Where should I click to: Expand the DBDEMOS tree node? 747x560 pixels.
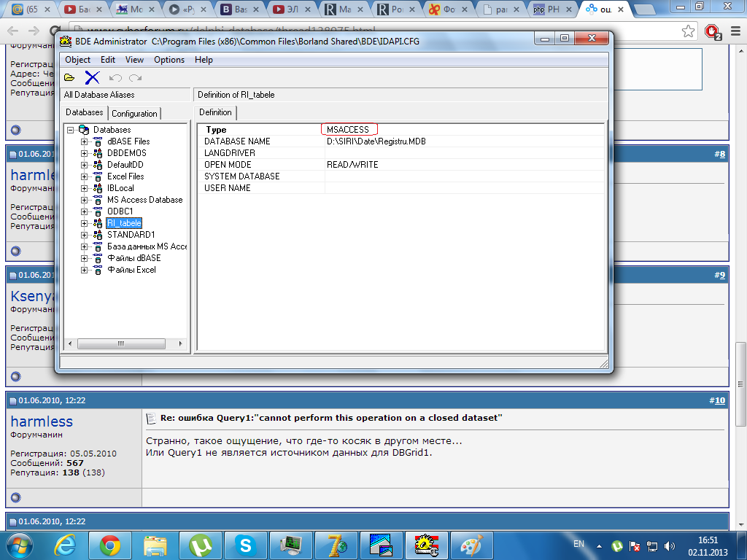(x=84, y=153)
